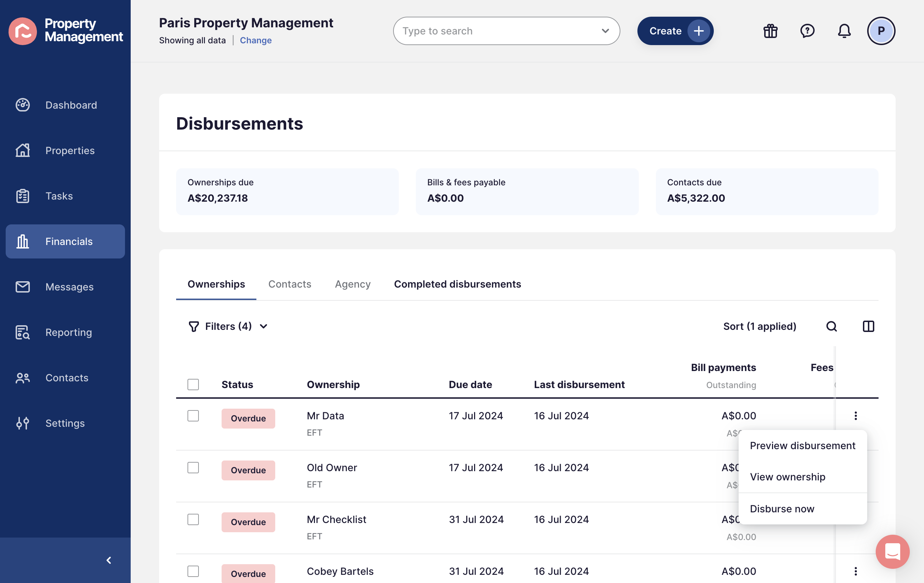Click the Contacts people icon
This screenshot has height=583, width=924.
(x=23, y=378)
